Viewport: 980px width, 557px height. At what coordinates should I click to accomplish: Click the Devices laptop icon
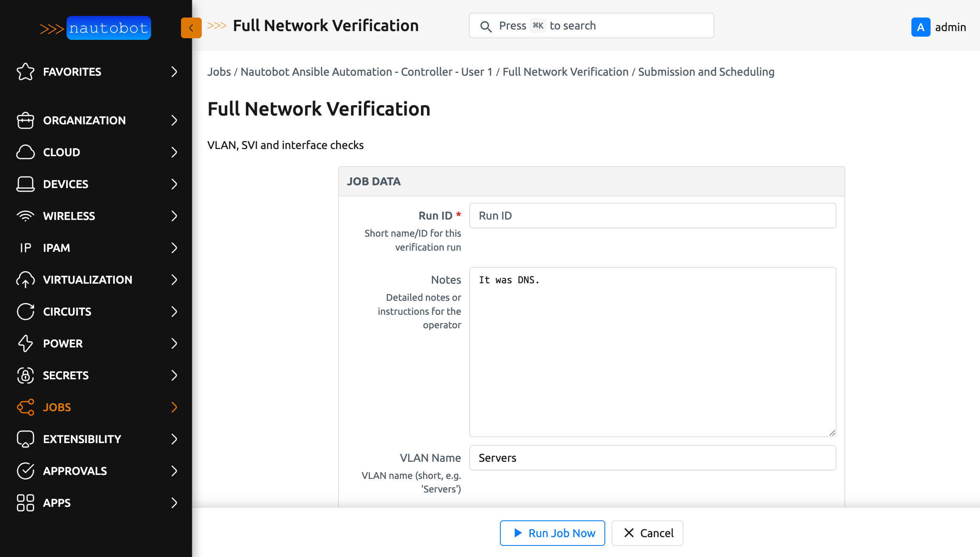click(25, 184)
